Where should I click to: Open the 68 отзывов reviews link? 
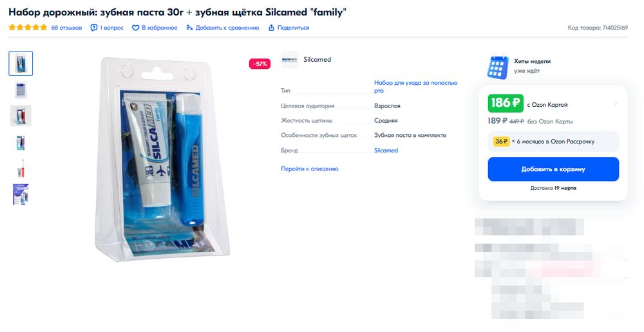(x=66, y=28)
